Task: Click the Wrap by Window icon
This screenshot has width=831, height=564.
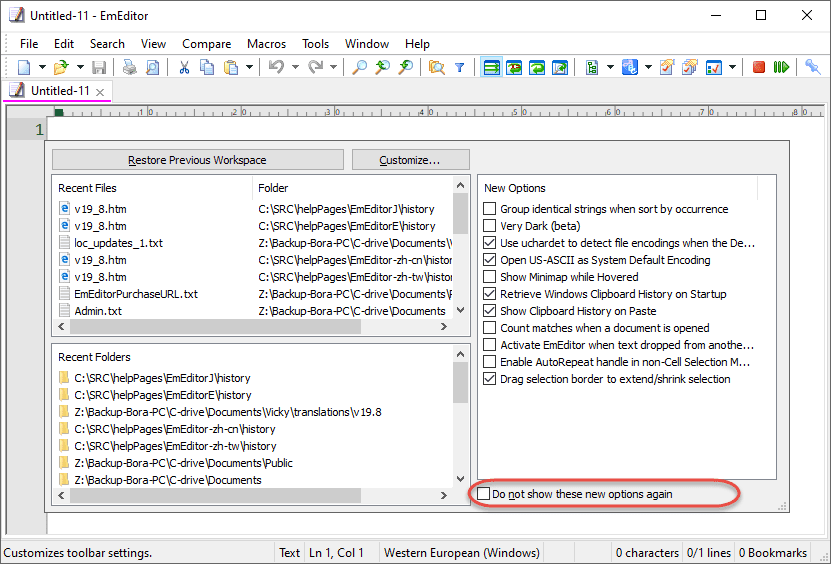Action: pos(537,67)
